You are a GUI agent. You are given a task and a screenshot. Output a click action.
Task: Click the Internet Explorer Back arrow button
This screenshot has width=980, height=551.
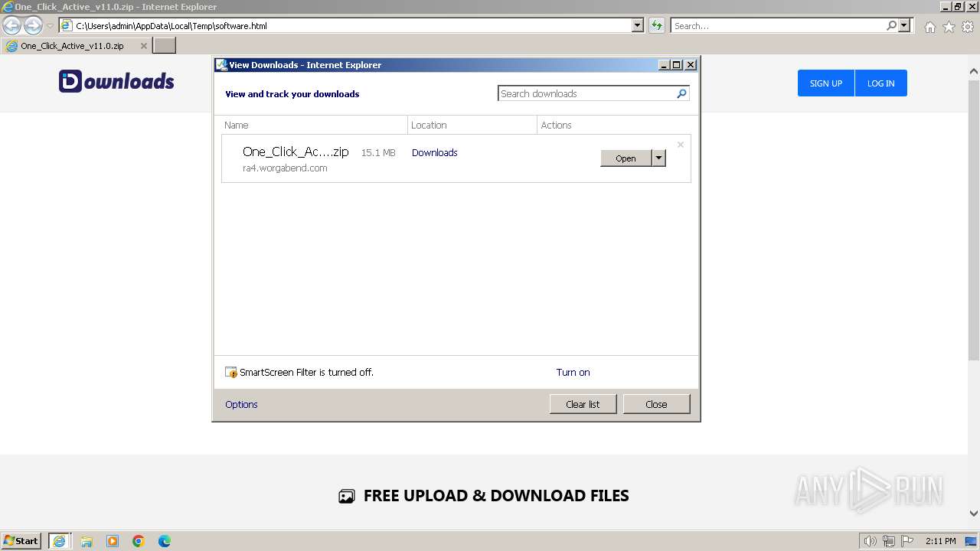pyautogui.click(x=12, y=25)
